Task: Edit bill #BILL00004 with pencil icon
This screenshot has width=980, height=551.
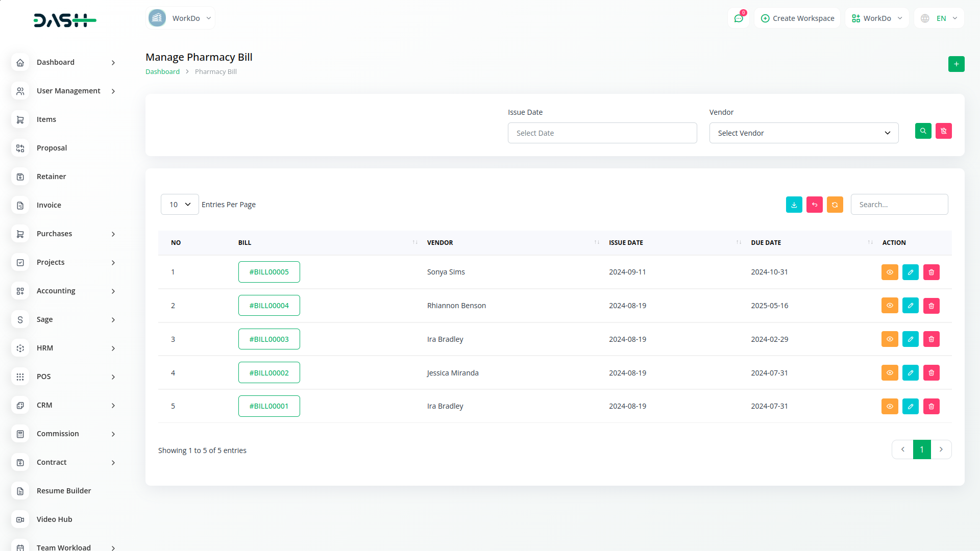Action: point(910,306)
